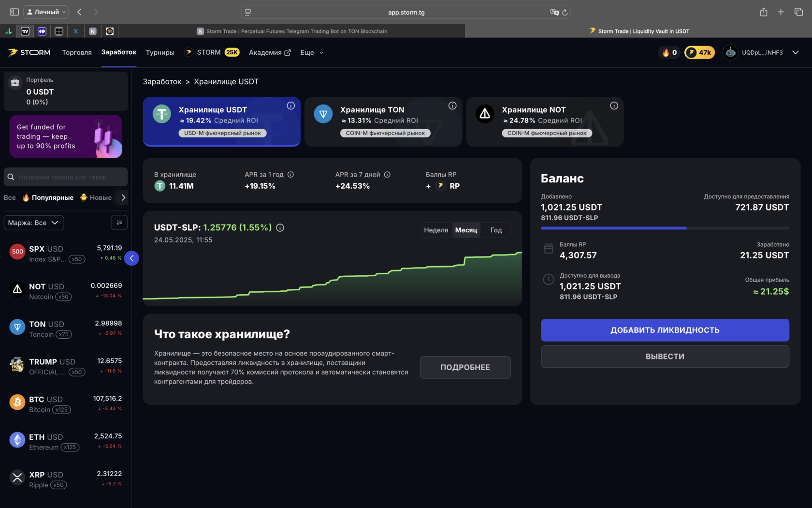The image size is (812, 508).
Task: Switch to Storm Trade Perpetual Futures tab
Action: point(292,31)
